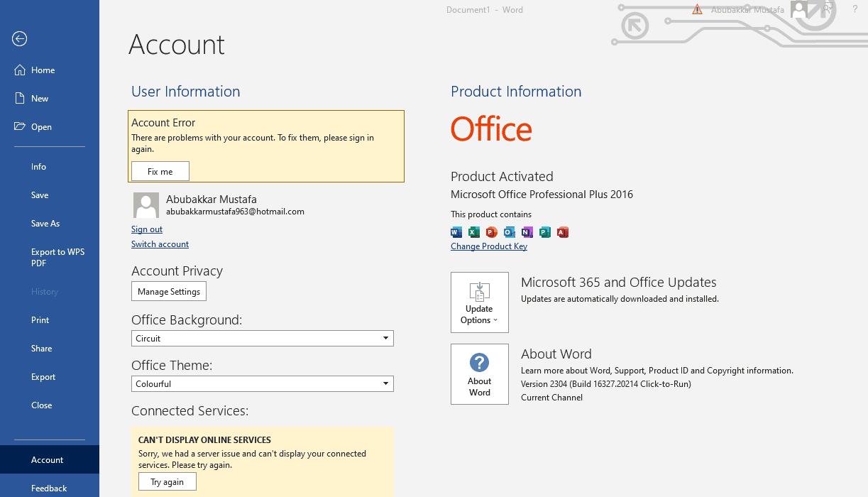Select Export to WPS PDF
868x497 pixels.
point(50,258)
